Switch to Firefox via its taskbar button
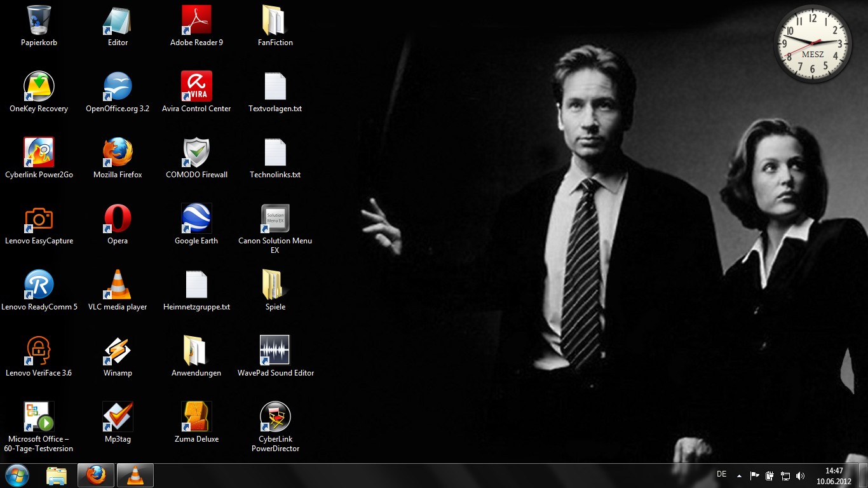The height and width of the screenshot is (488, 868). point(96,475)
